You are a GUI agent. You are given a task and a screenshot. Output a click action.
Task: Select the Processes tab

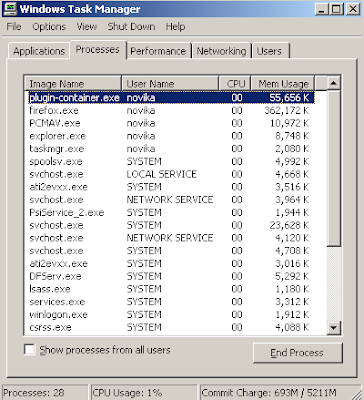(x=97, y=50)
